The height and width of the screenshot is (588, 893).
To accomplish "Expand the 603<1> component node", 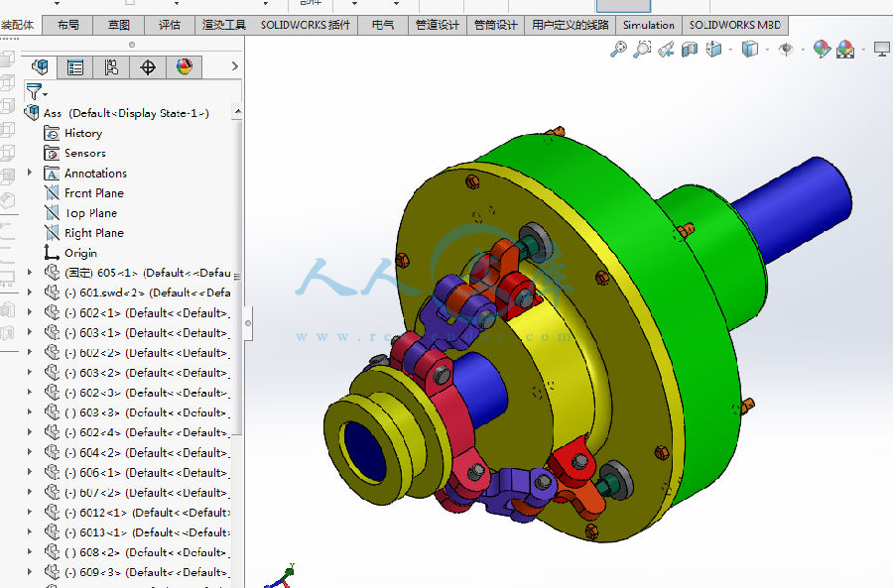I will click(x=30, y=332).
